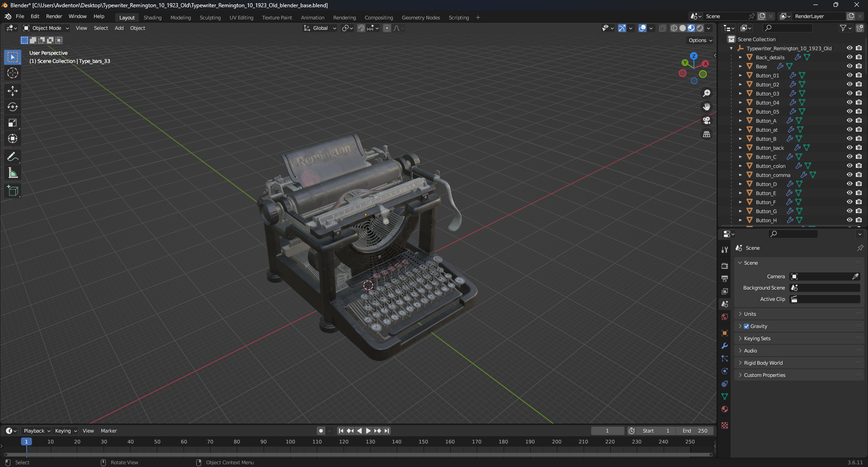Switch to Geometry Nodes workspace
This screenshot has width=868, height=467.
pos(421,18)
